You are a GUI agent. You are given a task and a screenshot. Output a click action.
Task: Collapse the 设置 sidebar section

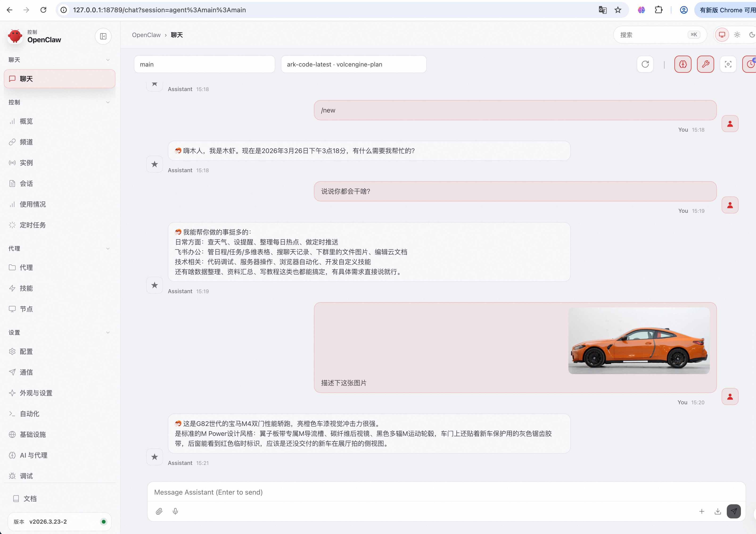tap(59, 333)
